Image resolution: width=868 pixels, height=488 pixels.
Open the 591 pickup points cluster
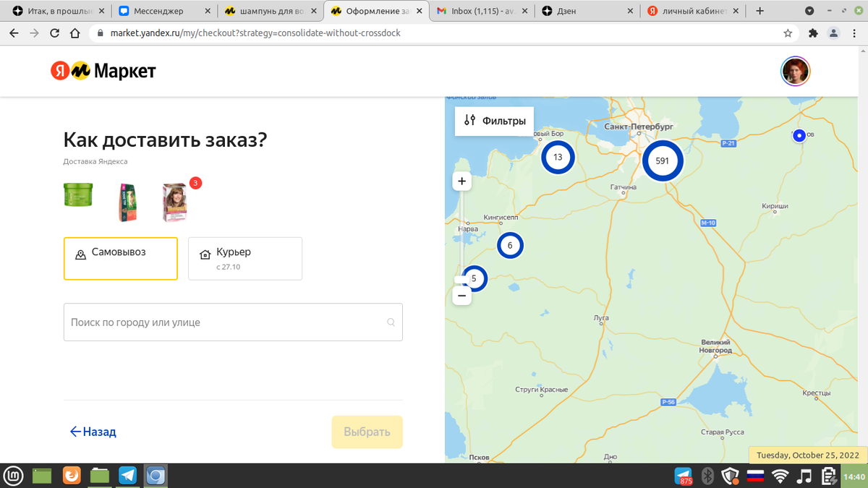(662, 160)
